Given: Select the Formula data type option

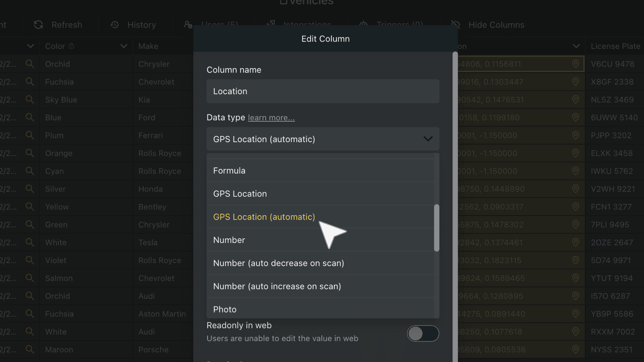Looking at the screenshot, I should pos(229,170).
